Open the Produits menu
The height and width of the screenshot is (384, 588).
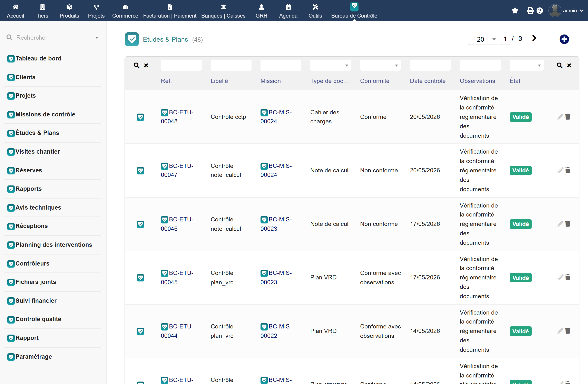[69, 11]
